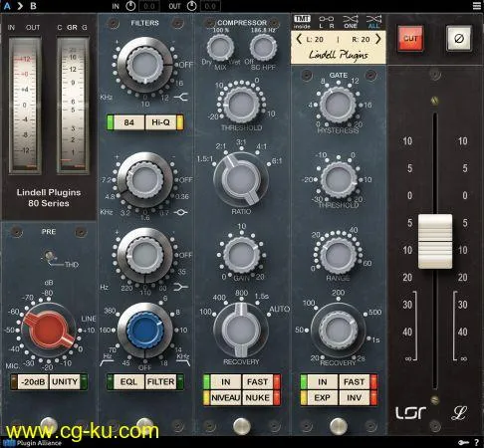Go to previous TMT channel with left chevron
Viewport: 484px width, 448px height.
click(x=299, y=39)
